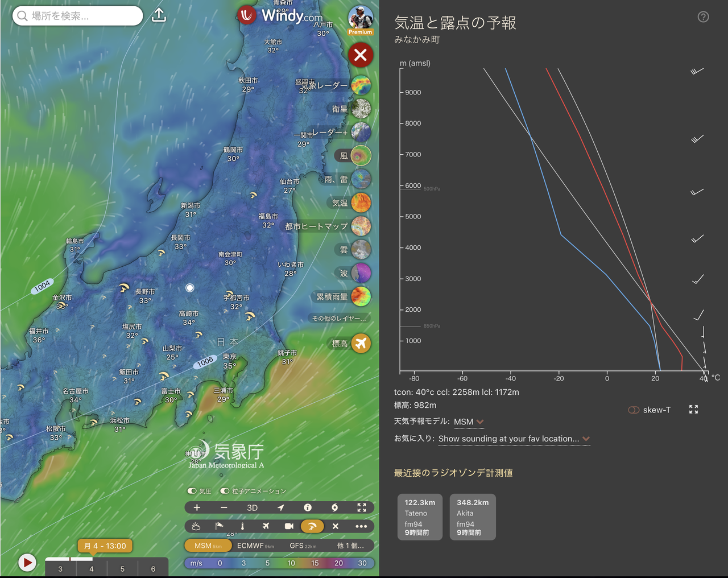Select day 5 on the timeline
The image size is (728, 578).
point(122,568)
